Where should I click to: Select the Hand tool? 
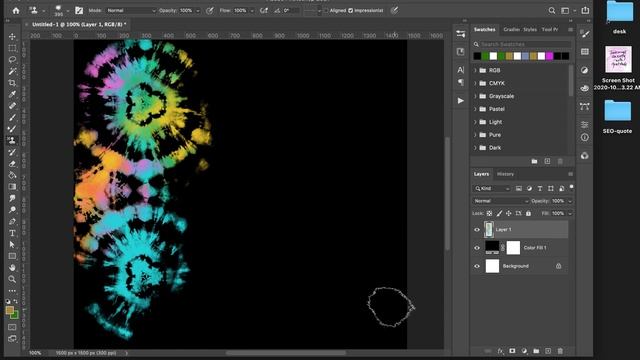tap(12, 268)
